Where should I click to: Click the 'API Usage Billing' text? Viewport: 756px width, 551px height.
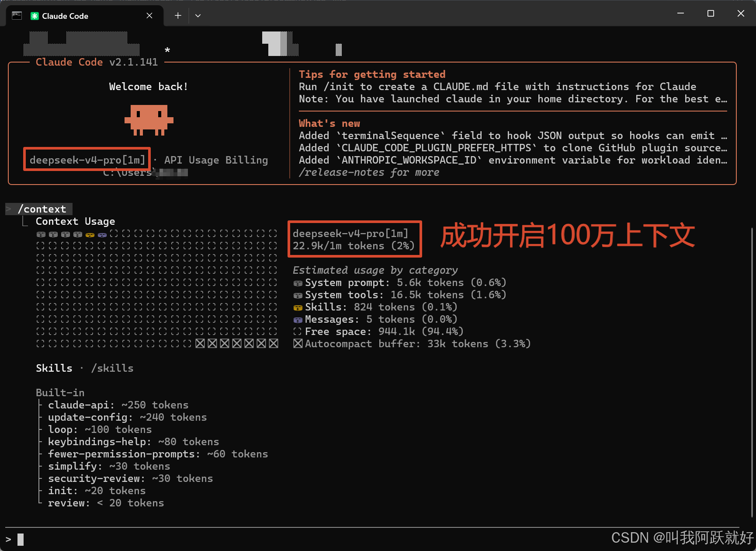click(216, 160)
